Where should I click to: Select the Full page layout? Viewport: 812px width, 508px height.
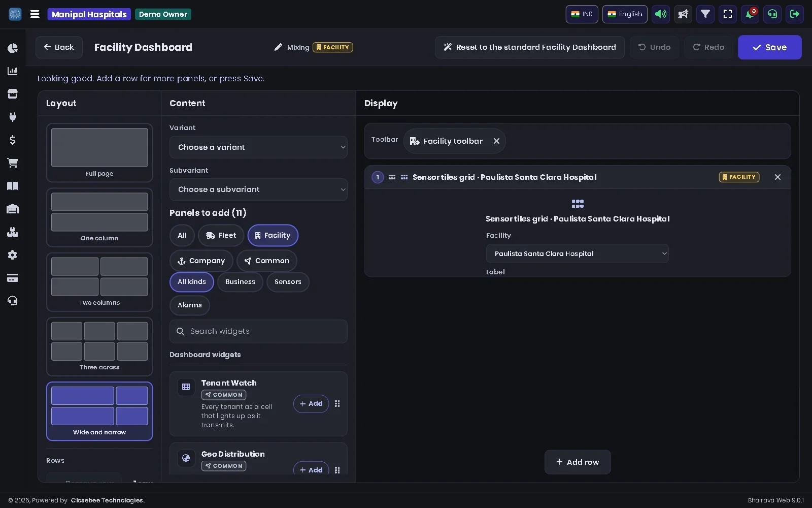(99, 153)
